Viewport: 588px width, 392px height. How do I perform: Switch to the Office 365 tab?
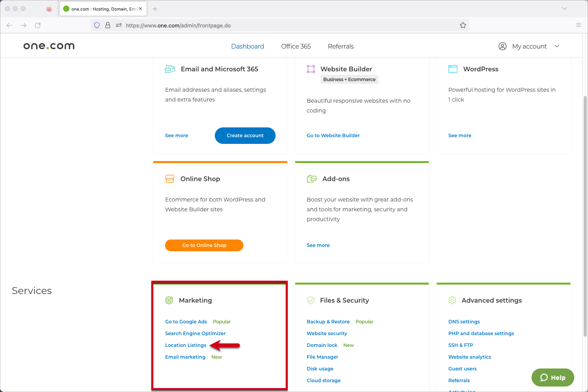296,46
